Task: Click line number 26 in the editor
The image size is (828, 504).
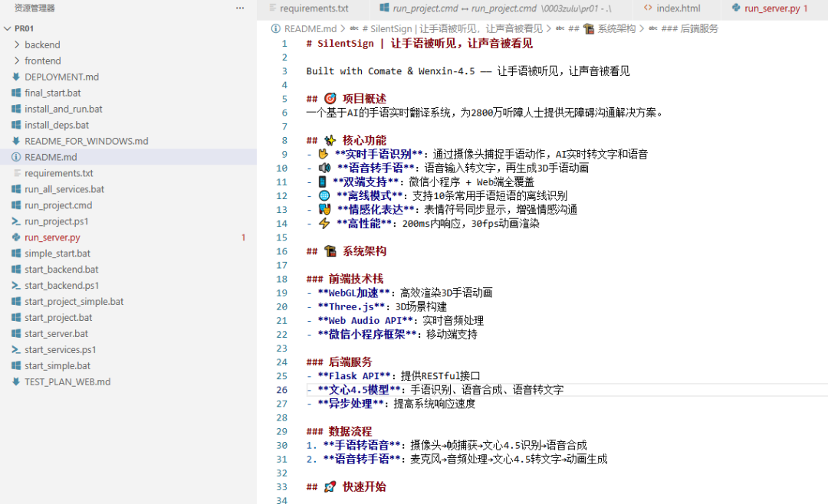Action: pyautogui.click(x=281, y=390)
